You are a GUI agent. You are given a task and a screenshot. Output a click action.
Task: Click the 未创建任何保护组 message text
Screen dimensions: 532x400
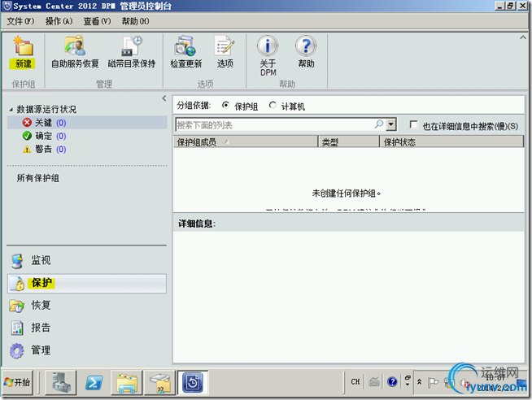[347, 193]
